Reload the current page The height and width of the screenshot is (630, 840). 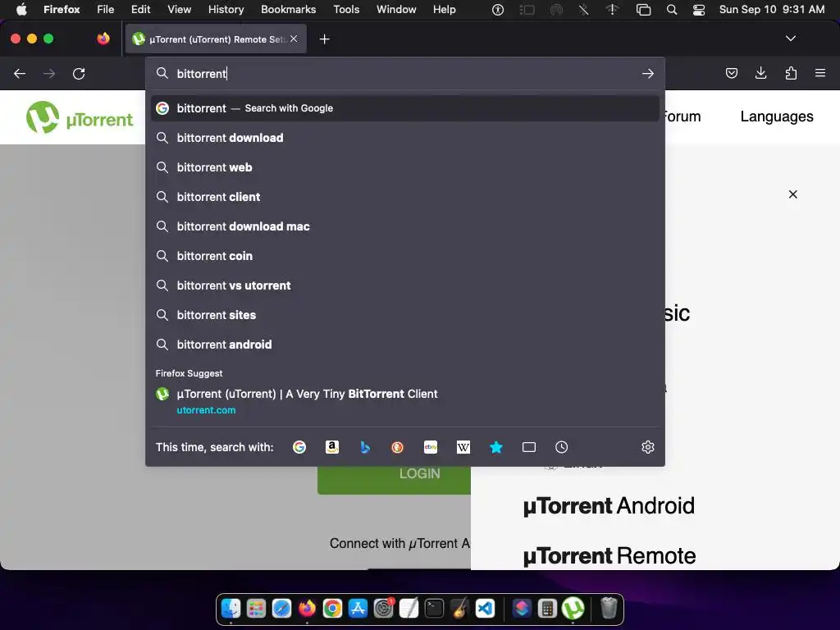[x=79, y=73]
